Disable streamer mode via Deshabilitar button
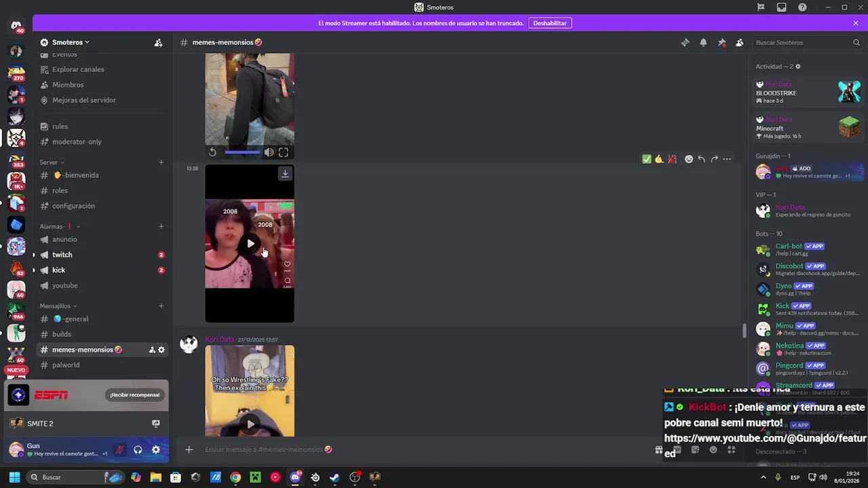The image size is (868, 488). [x=549, y=23]
